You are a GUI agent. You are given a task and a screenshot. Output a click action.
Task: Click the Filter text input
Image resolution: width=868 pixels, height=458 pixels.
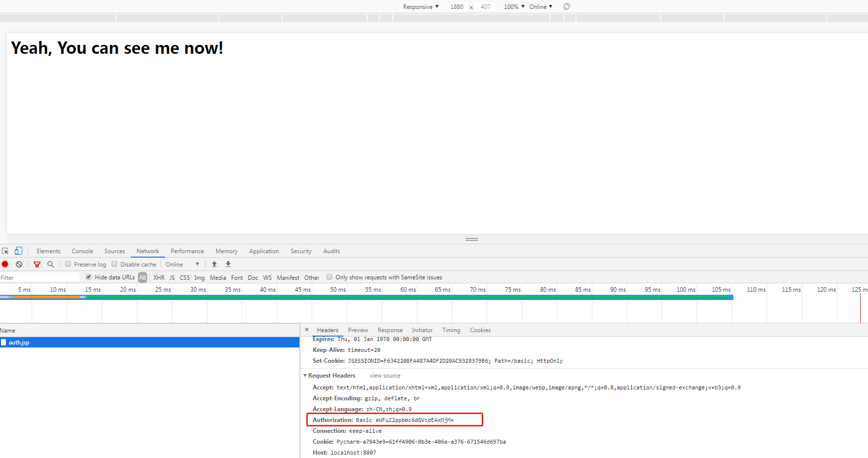pyautogui.click(x=40, y=277)
